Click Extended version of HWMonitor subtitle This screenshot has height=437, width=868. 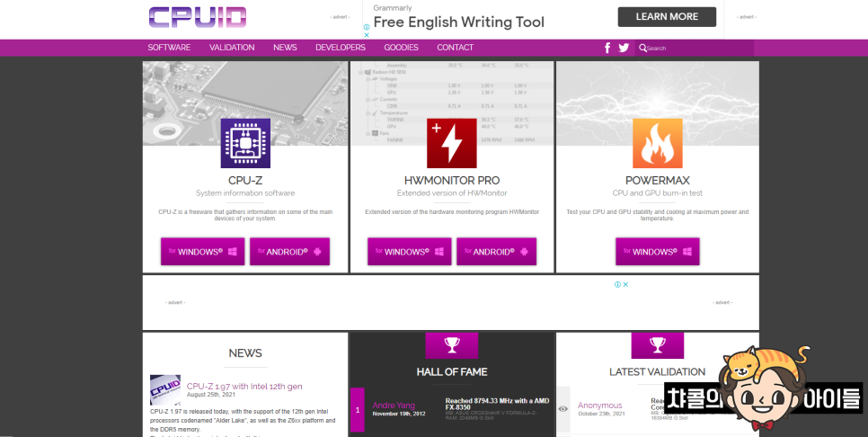pyautogui.click(x=452, y=193)
